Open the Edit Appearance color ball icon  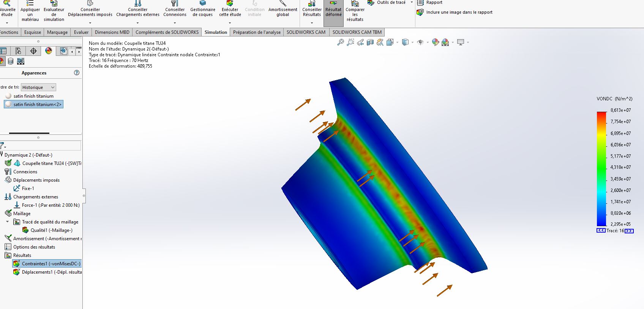click(x=436, y=42)
